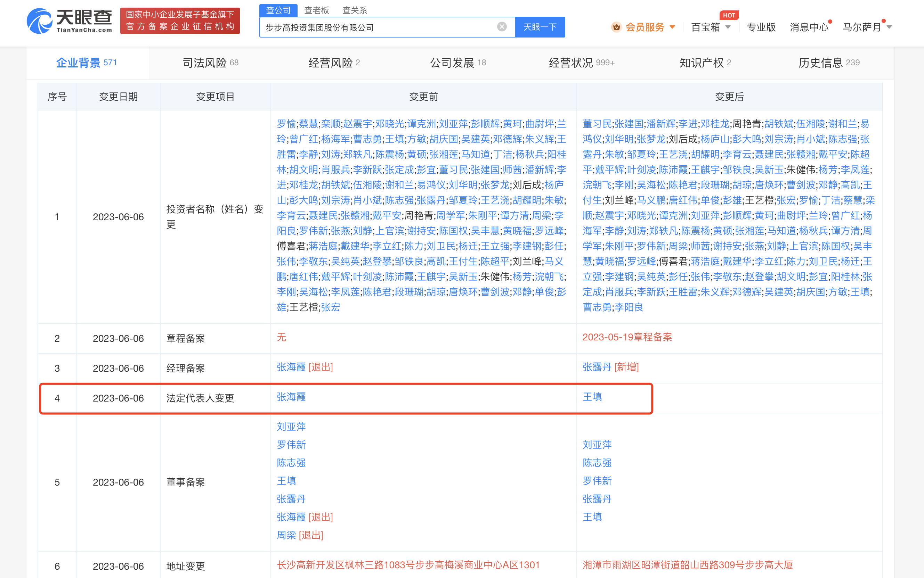Open 罗伟新 in the 董事备案 变更前 list
The width and height of the screenshot is (924, 578).
coord(291,445)
